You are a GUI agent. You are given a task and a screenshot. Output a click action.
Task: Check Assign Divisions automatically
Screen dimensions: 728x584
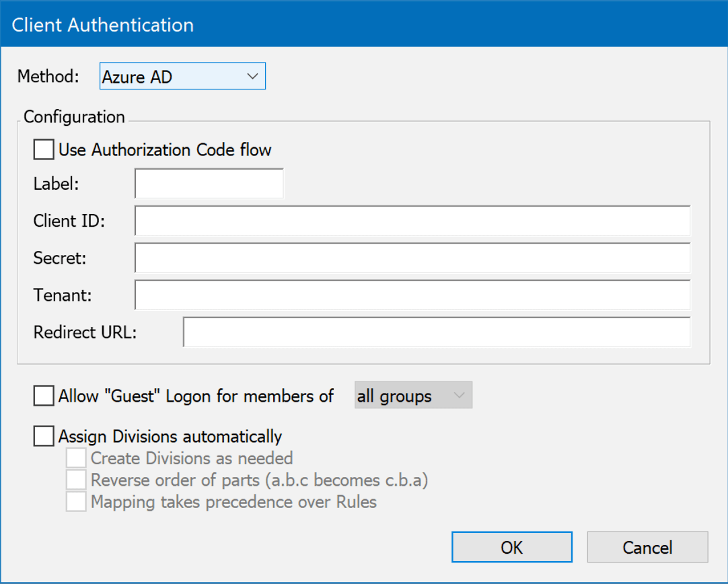44,437
